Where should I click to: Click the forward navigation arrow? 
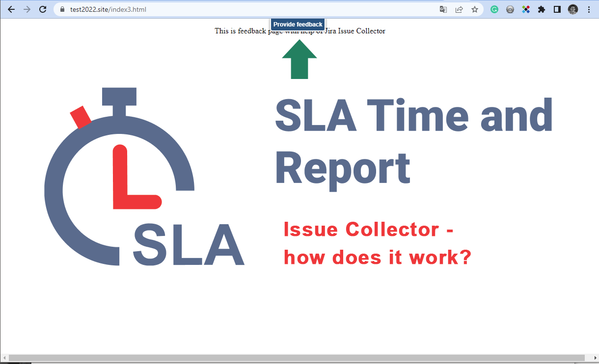(27, 9)
